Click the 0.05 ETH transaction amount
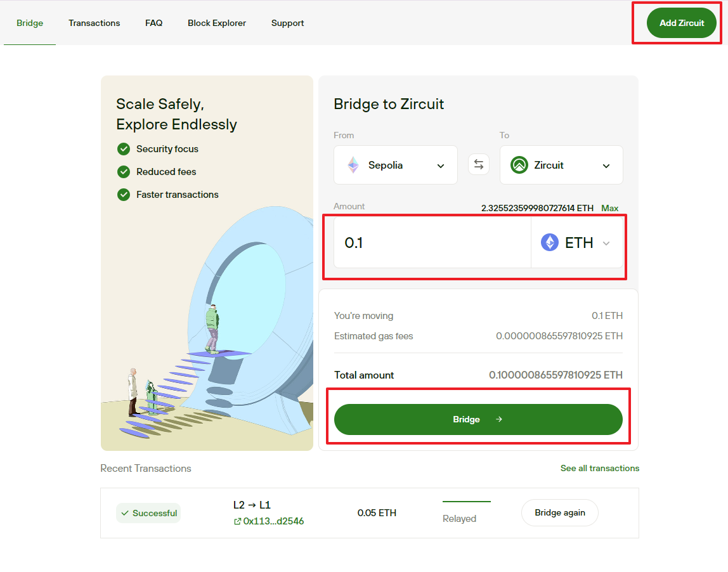The height and width of the screenshot is (572, 728). point(377,512)
